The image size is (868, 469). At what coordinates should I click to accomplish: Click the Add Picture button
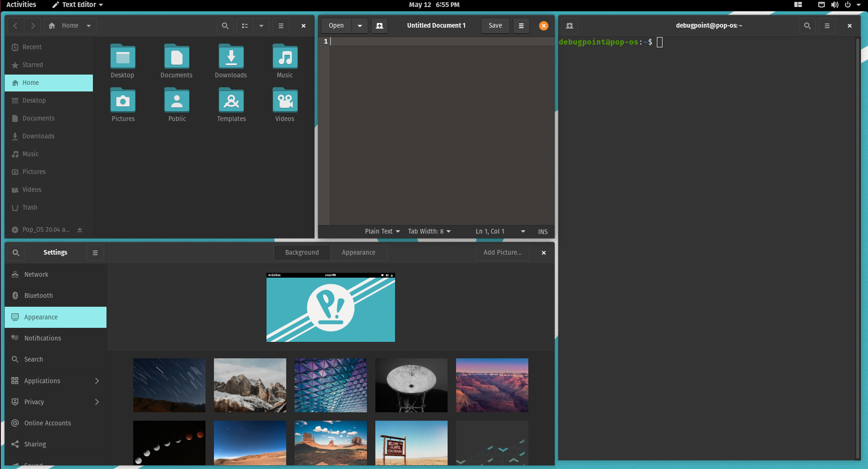[503, 253]
